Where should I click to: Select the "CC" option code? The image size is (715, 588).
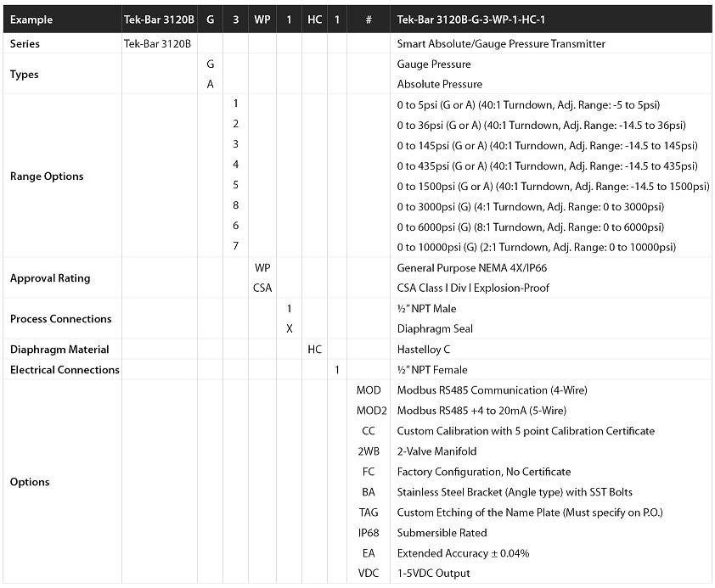(x=369, y=431)
